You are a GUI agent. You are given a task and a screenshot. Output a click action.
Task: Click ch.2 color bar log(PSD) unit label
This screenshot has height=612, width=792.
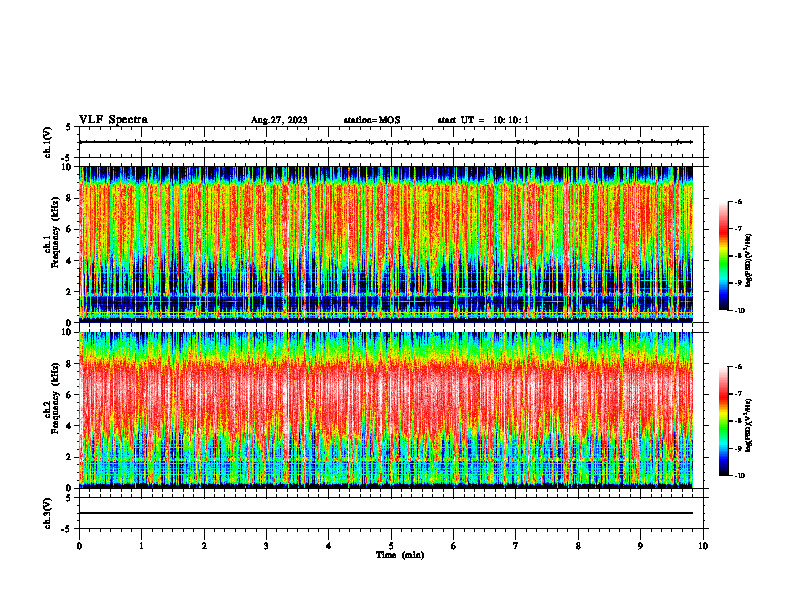click(749, 425)
